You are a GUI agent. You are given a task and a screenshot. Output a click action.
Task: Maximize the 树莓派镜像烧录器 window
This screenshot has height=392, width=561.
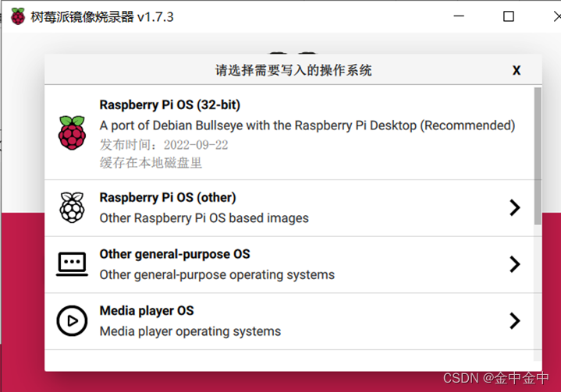tap(509, 16)
